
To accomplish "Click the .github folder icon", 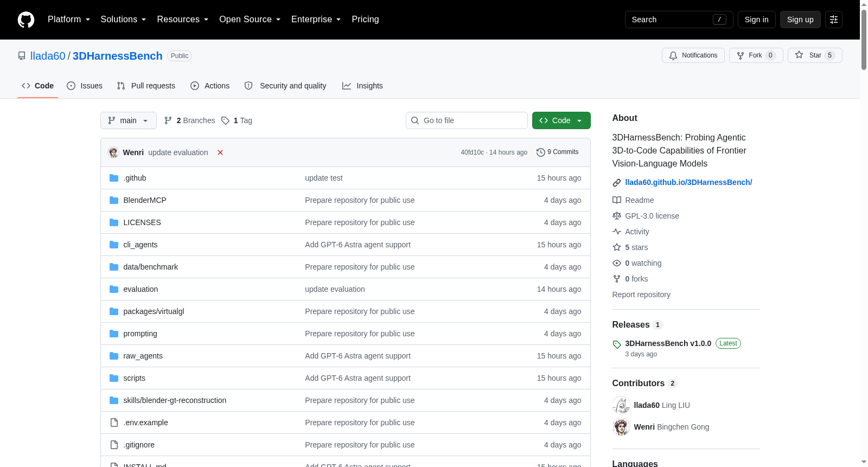I will pos(114,178).
